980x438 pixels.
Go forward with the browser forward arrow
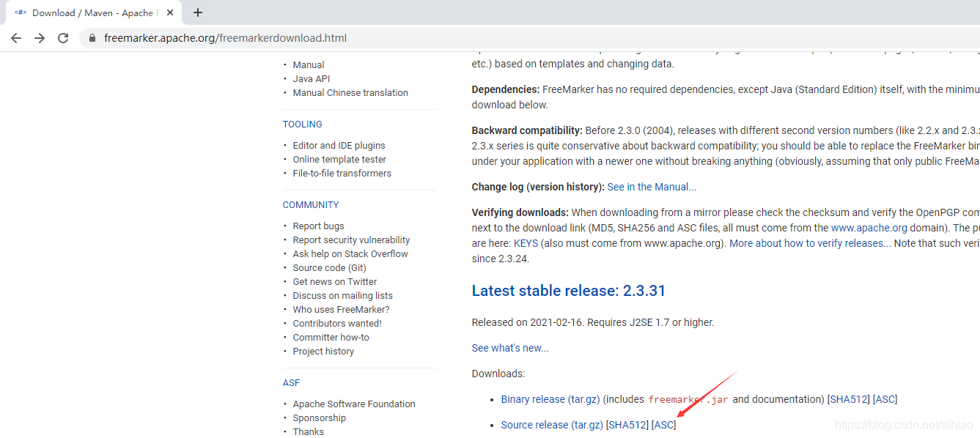tap(40, 38)
